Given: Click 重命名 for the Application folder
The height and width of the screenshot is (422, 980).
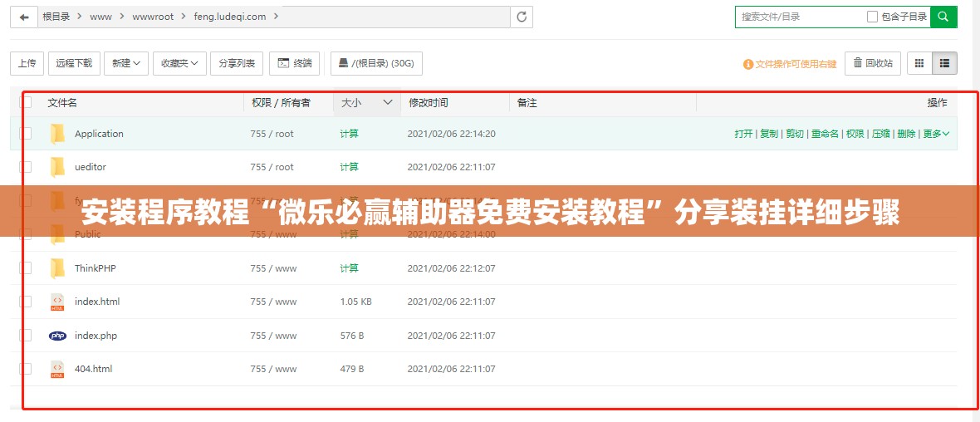Looking at the screenshot, I should point(825,134).
